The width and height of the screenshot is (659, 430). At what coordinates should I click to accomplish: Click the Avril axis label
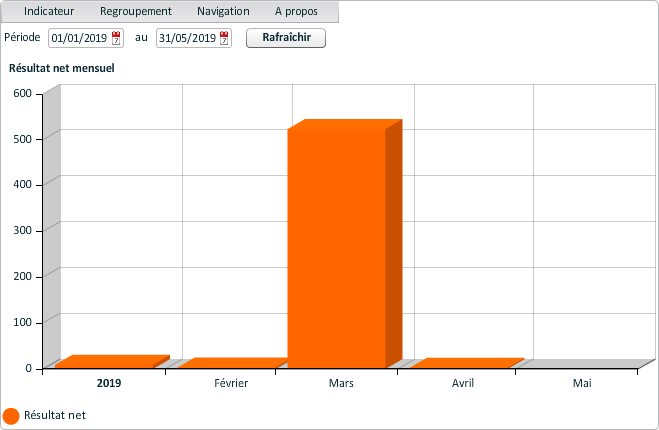click(463, 383)
